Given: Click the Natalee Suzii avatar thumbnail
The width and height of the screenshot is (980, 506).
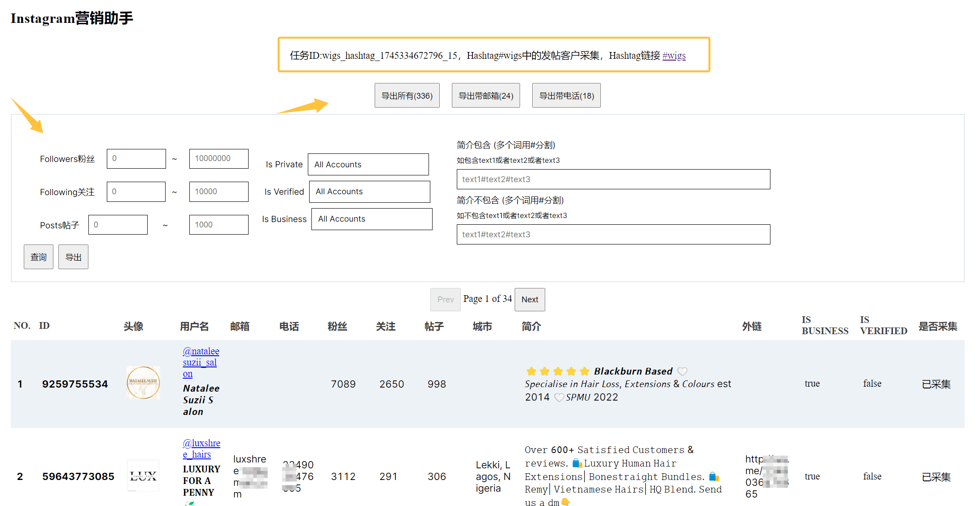Looking at the screenshot, I should point(143,383).
